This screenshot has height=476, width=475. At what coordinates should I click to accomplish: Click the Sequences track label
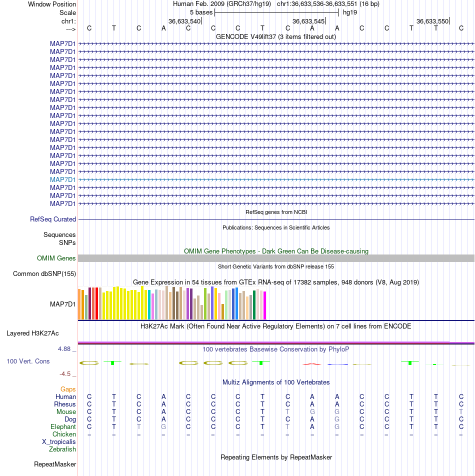tap(59, 234)
